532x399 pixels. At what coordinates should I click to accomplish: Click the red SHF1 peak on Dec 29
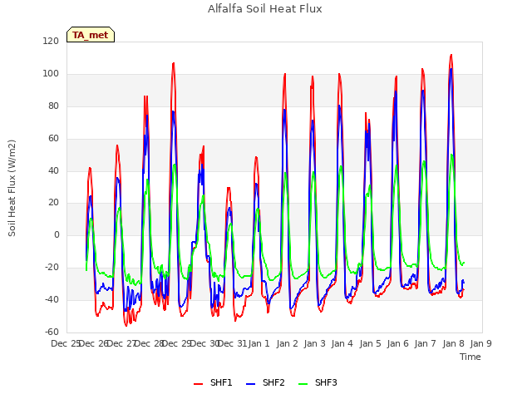[x=174, y=63]
